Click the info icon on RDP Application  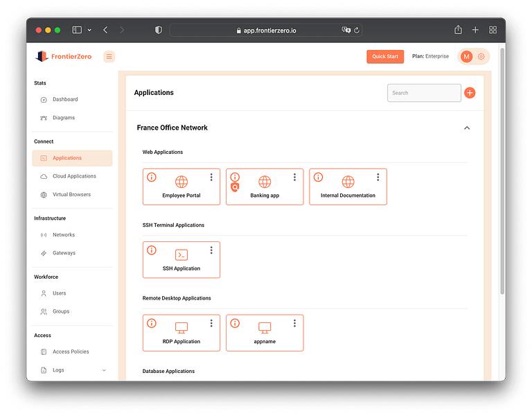(151, 323)
